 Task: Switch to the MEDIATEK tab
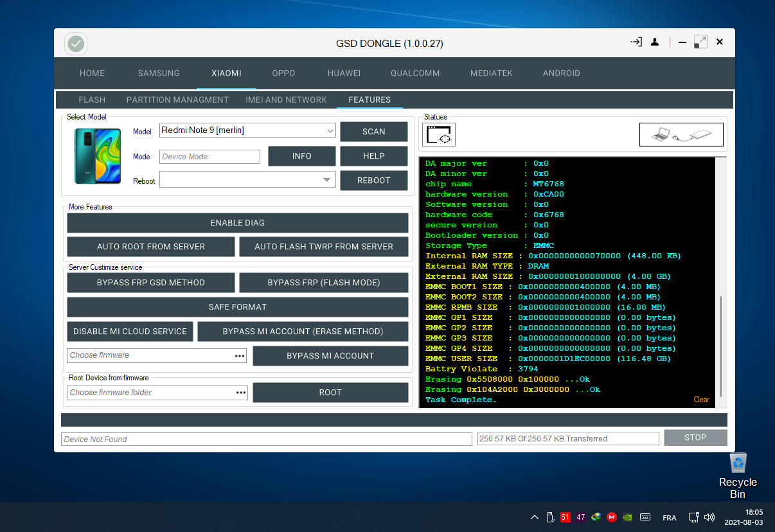pyautogui.click(x=491, y=73)
